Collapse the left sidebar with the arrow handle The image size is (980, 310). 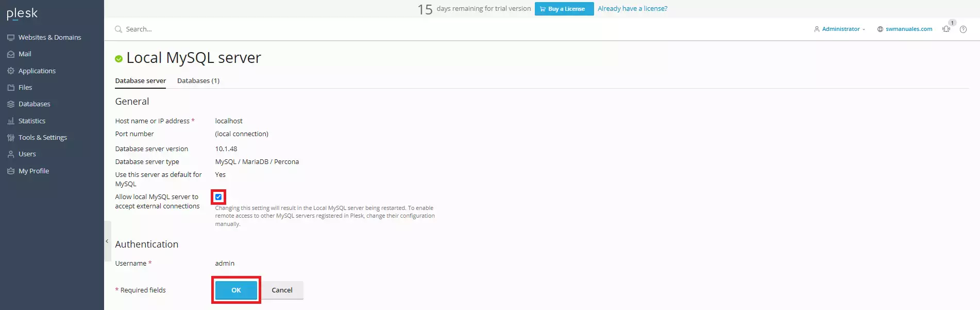pyautogui.click(x=107, y=241)
